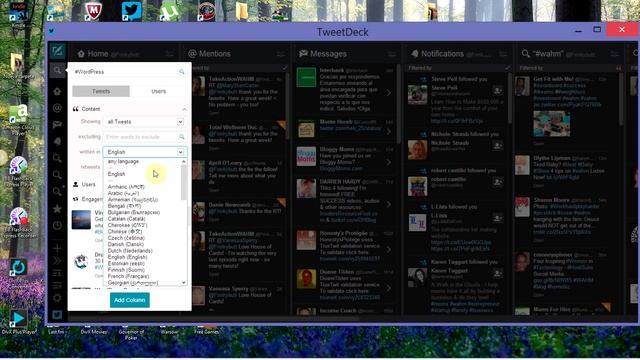The width and height of the screenshot is (640, 360).
Task: Click follow icon beside Karen Taggart
Action: point(497,273)
